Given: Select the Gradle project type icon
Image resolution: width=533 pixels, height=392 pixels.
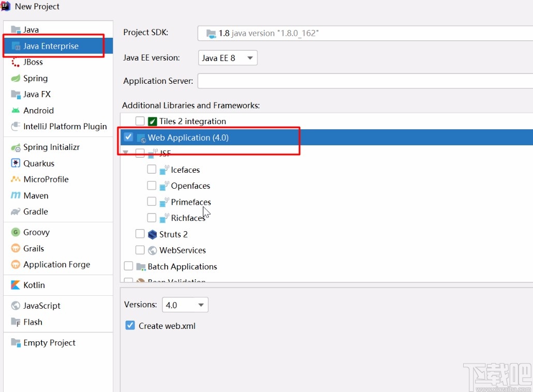Looking at the screenshot, I should click(14, 212).
